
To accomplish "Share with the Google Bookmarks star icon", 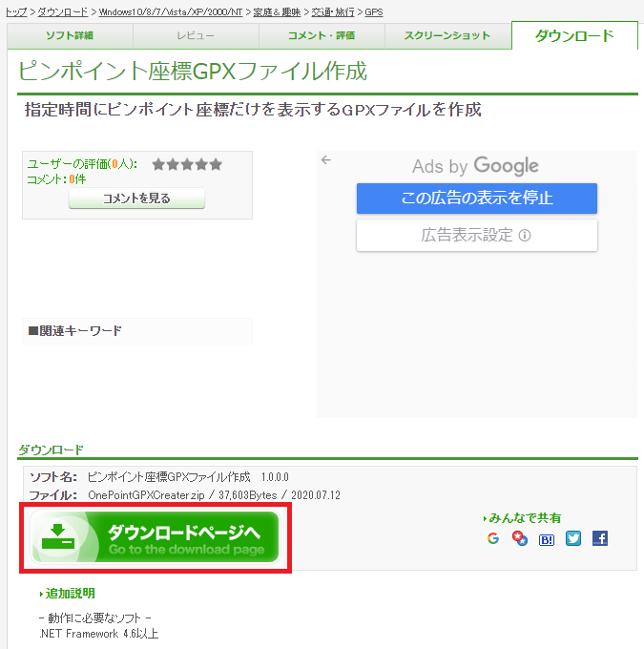I will [520, 538].
